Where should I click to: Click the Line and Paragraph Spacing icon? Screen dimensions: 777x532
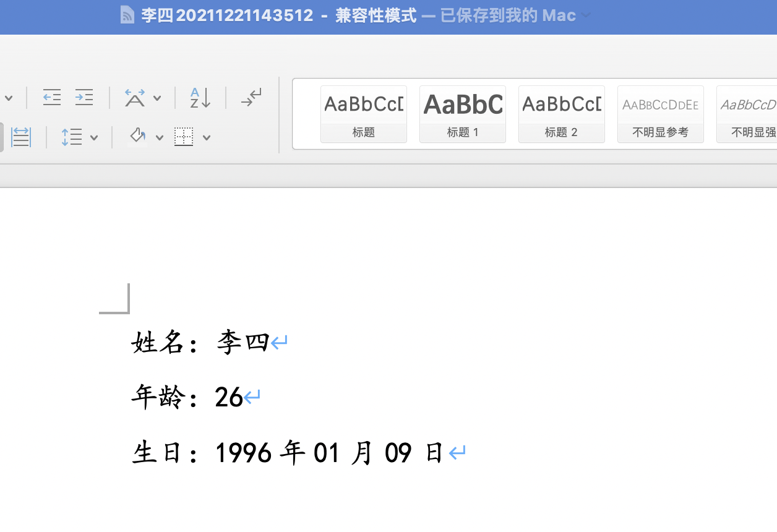pyautogui.click(x=72, y=137)
